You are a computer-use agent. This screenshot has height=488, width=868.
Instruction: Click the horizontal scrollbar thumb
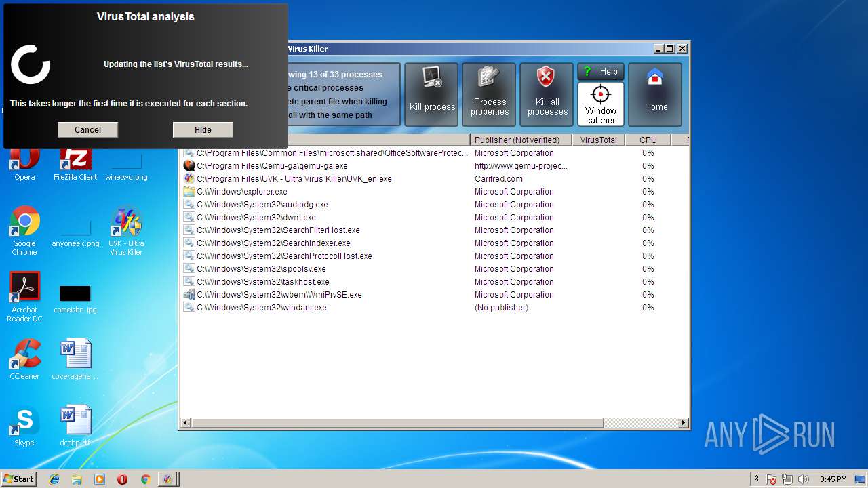(x=397, y=423)
